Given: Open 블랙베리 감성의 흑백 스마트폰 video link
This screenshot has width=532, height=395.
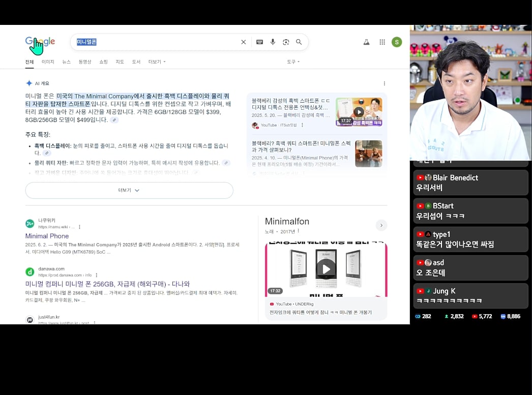Looking at the screenshot, I should click(290, 104).
